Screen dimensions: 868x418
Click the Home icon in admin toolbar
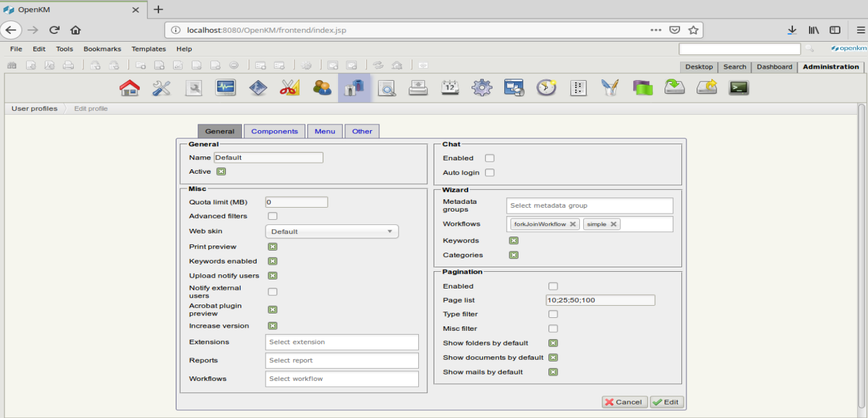130,88
